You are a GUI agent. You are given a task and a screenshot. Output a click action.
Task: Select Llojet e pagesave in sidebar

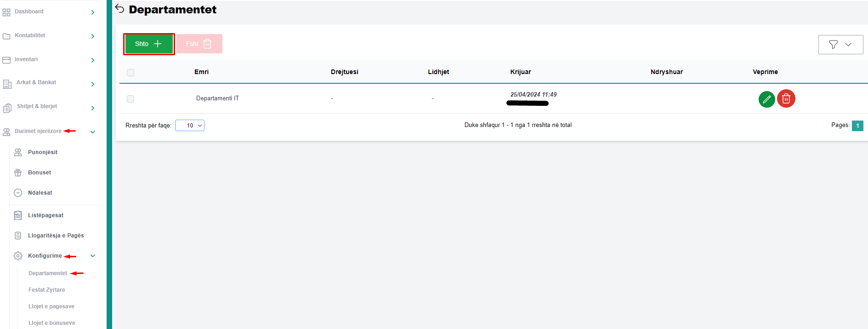point(51,306)
